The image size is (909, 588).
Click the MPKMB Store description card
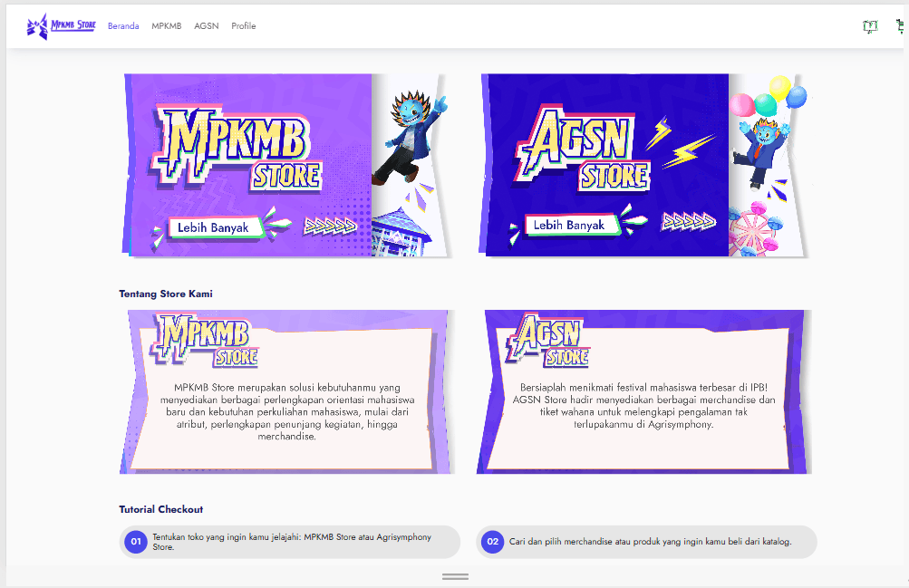point(287,391)
